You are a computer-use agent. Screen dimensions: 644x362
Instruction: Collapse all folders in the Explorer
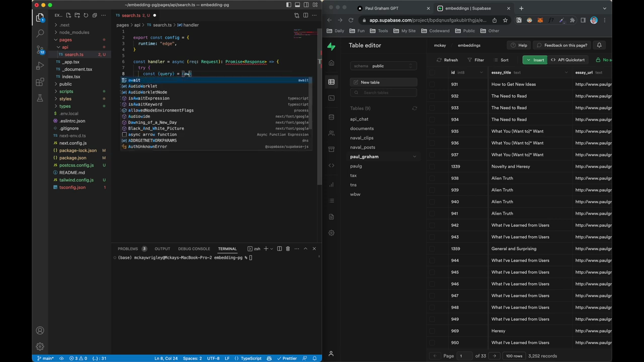point(95,16)
